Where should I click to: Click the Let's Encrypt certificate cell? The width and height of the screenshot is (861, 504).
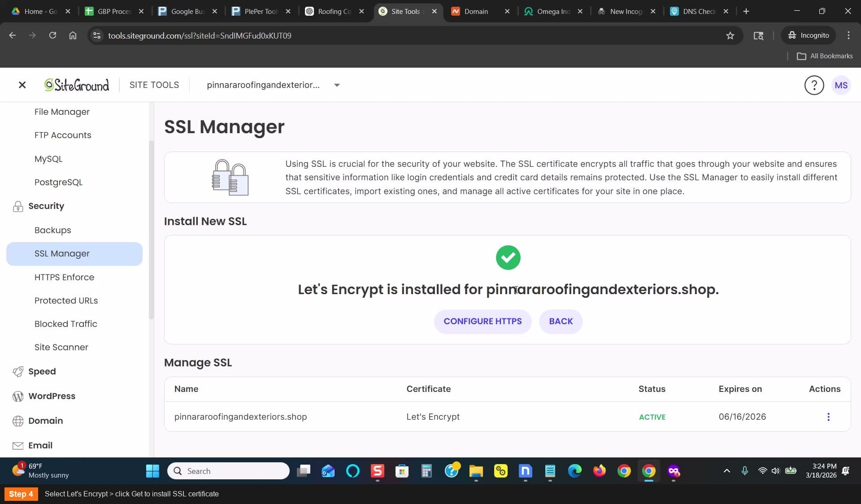coord(433,417)
